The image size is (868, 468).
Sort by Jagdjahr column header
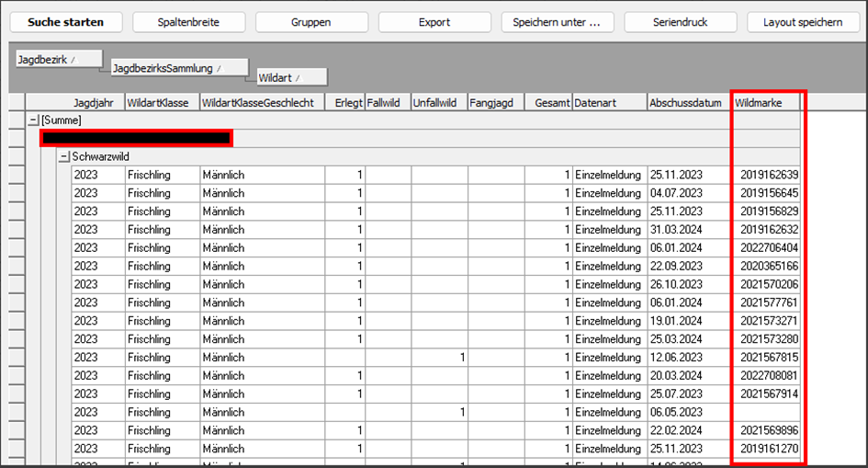tap(96, 103)
